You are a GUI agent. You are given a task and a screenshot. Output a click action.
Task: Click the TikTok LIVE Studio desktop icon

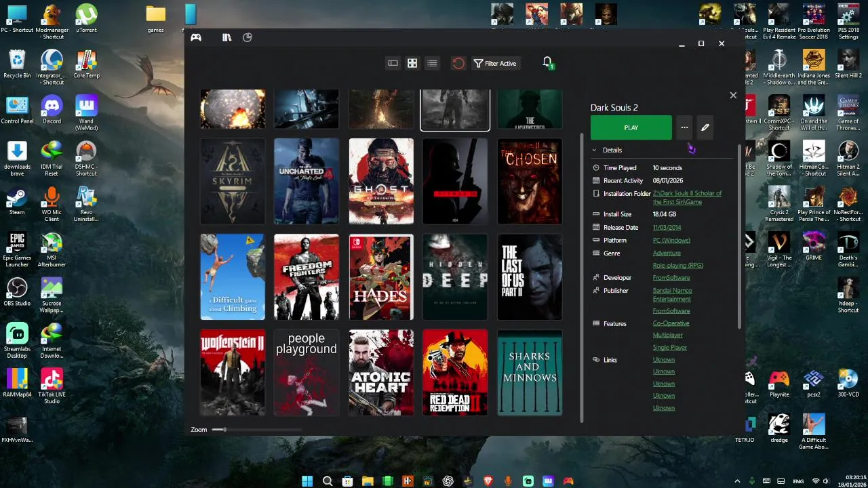point(52,386)
